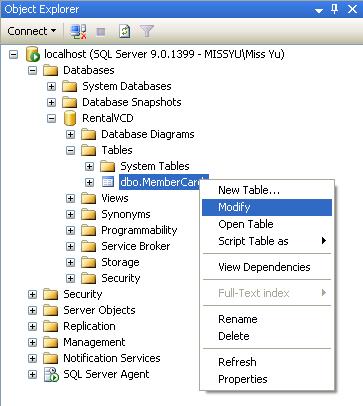
Task: Expand the System Databases node
Action: coord(51,86)
